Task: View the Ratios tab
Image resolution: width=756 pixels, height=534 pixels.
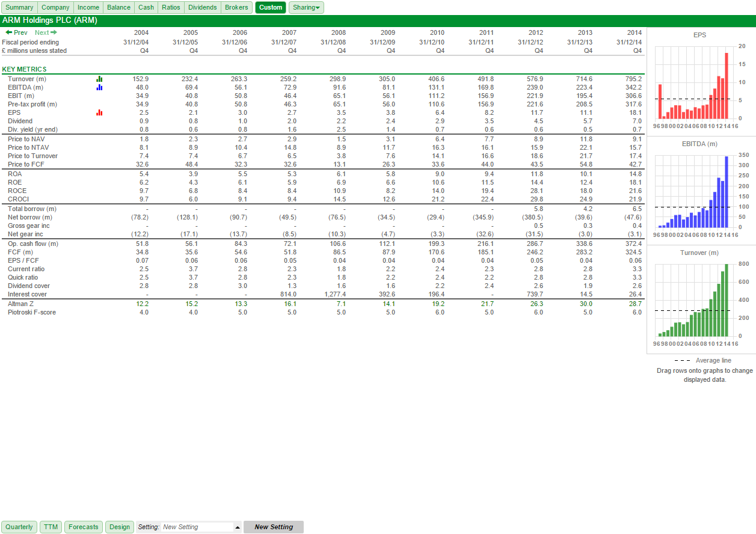Action: [x=171, y=7]
